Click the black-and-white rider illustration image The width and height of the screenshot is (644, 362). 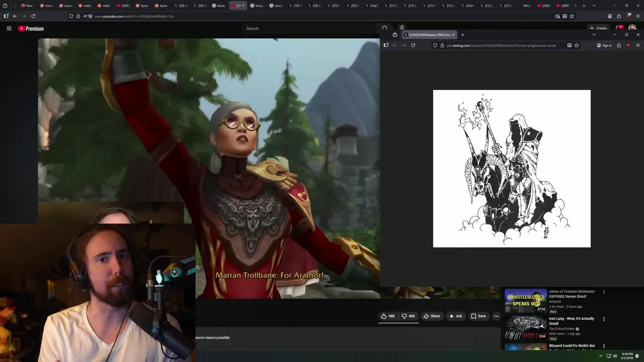(x=512, y=168)
